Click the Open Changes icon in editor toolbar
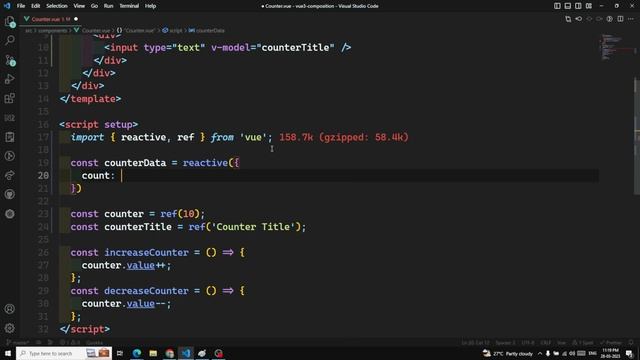 tap(568, 19)
